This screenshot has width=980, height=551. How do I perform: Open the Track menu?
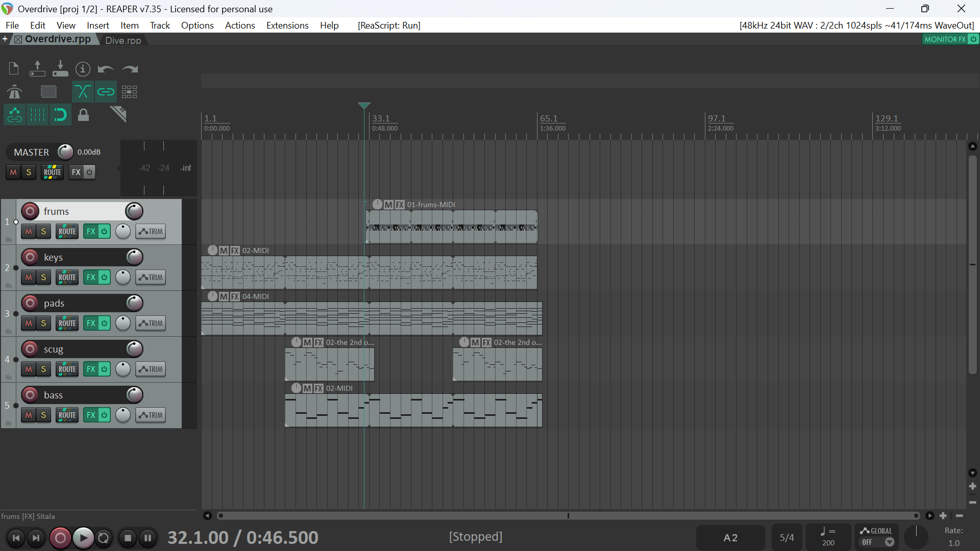coord(159,26)
